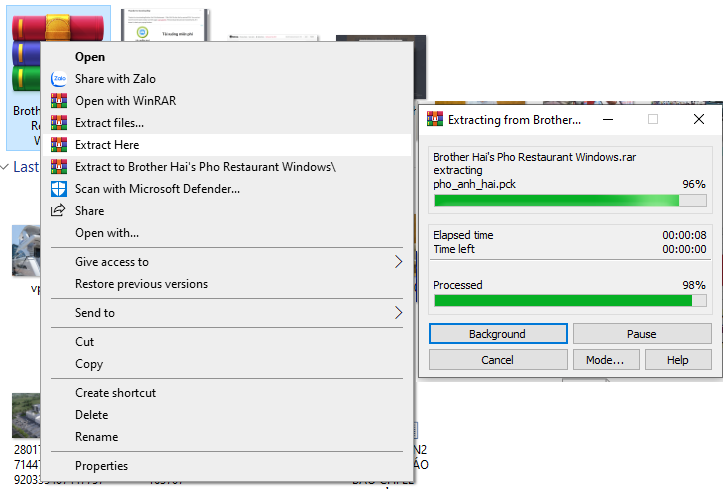Choose Rename from the context menu
724x489 pixels.
[x=96, y=437]
